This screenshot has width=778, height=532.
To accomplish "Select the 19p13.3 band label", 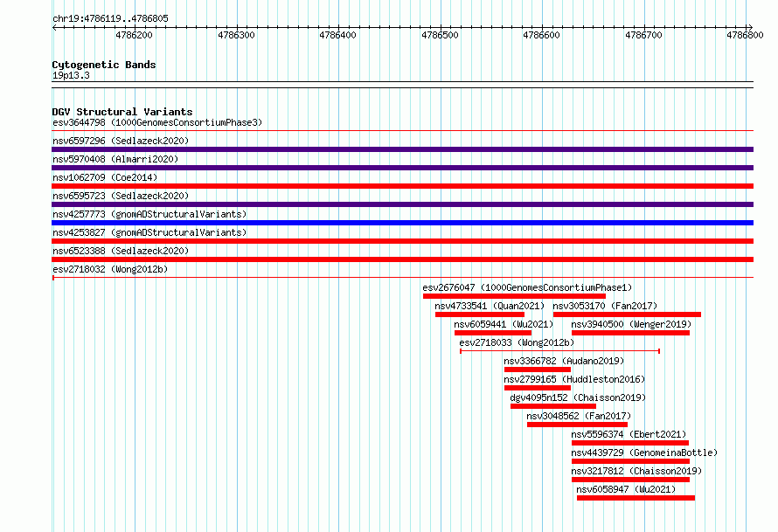I will pos(71,75).
